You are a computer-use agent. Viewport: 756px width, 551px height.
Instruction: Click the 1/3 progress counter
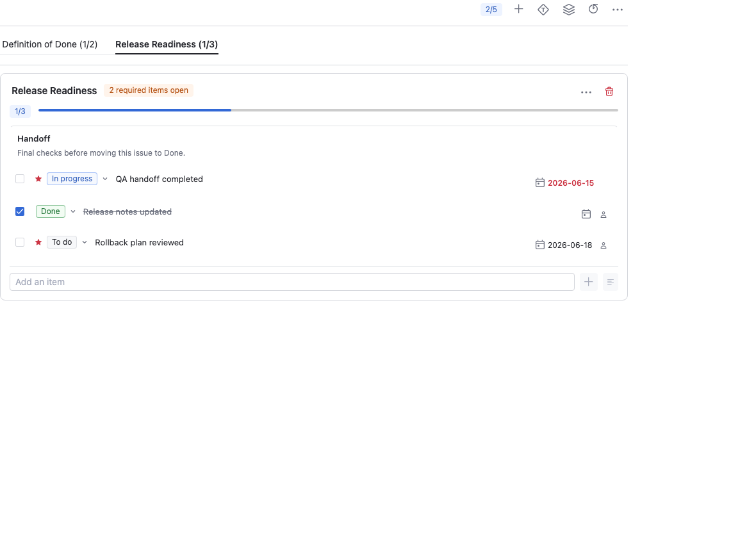click(20, 111)
